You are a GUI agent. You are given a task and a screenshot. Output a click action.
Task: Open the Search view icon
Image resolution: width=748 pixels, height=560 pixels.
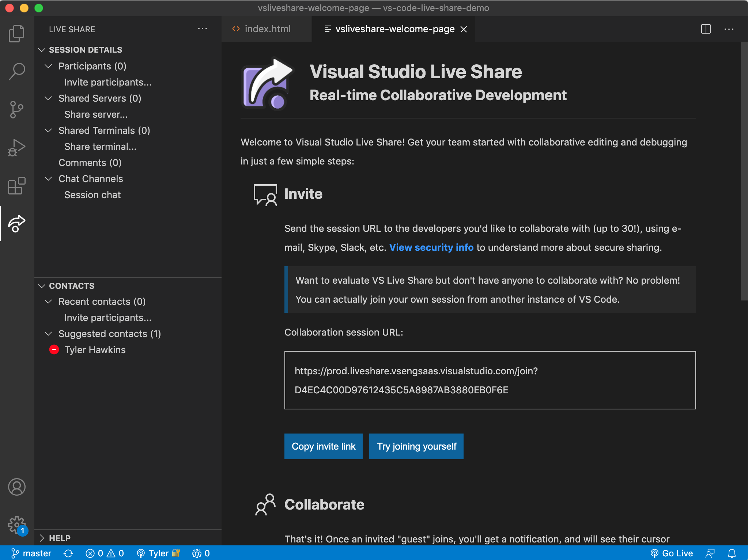pyautogui.click(x=17, y=71)
